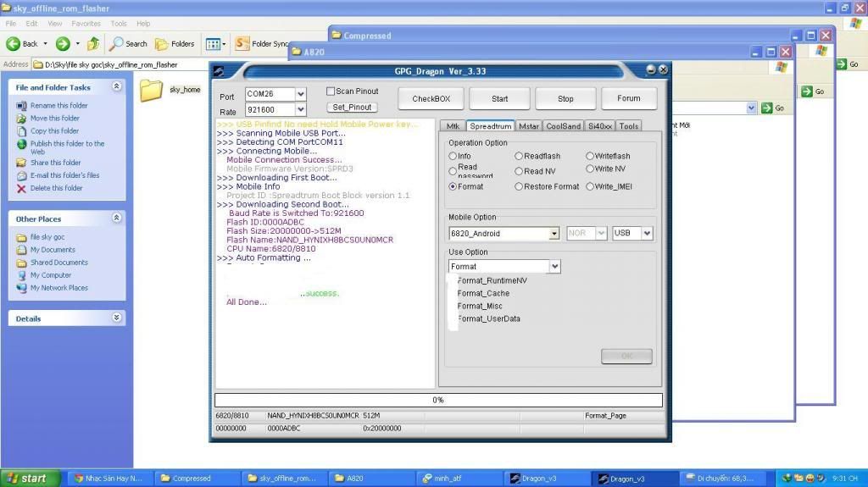Viewport: 868px width, 487px height.
Task: Select the Writeflash radio option
Action: [590, 156]
